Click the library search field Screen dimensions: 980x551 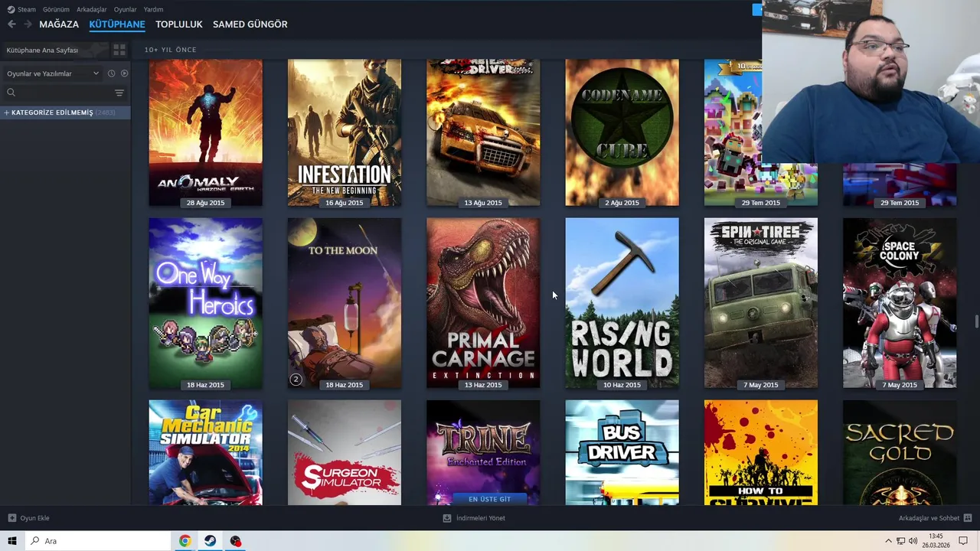click(x=58, y=93)
